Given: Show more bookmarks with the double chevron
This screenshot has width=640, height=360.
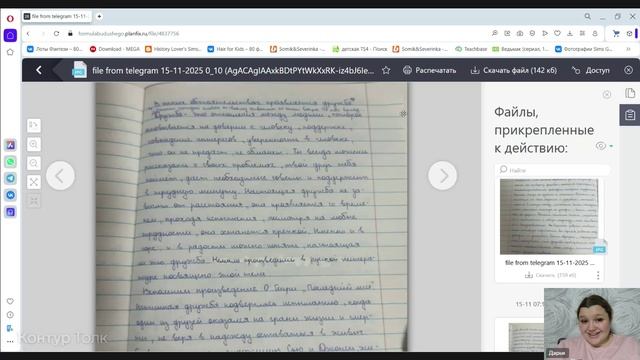Looking at the screenshot, I should tap(628, 49).
